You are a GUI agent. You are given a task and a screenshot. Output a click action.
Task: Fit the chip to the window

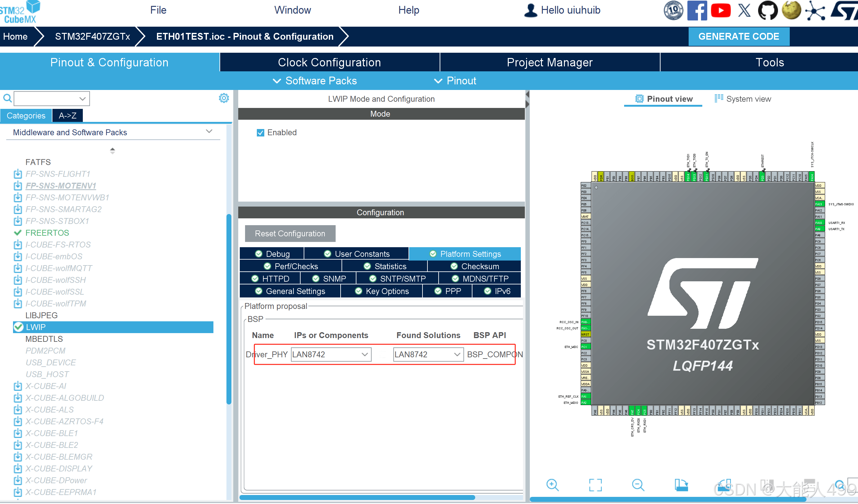tap(595, 484)
